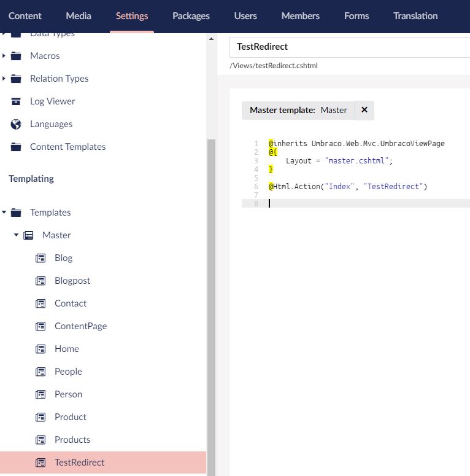
Task: Click the Log Viewer box icon
Action: 16,101
